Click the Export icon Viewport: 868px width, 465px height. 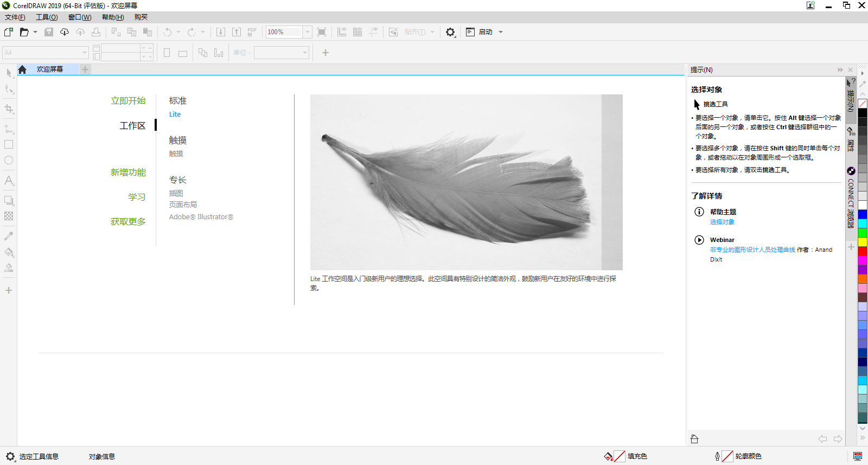coord(237,32)
